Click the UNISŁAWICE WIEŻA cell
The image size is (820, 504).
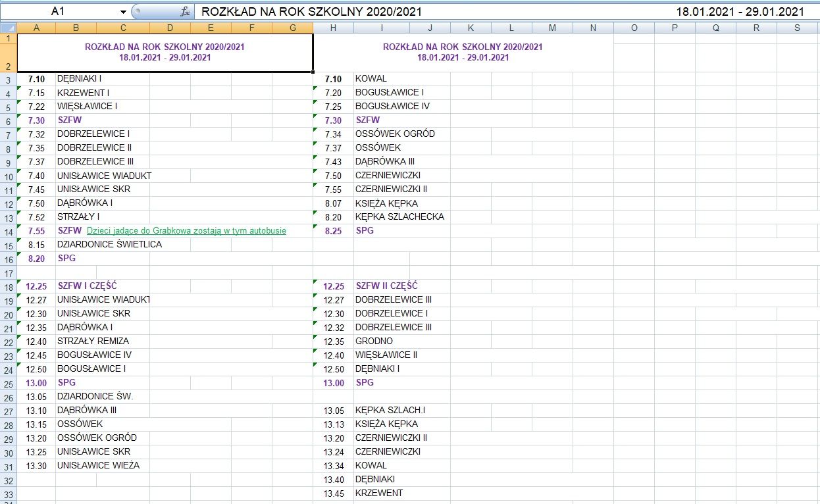point(97,466)
